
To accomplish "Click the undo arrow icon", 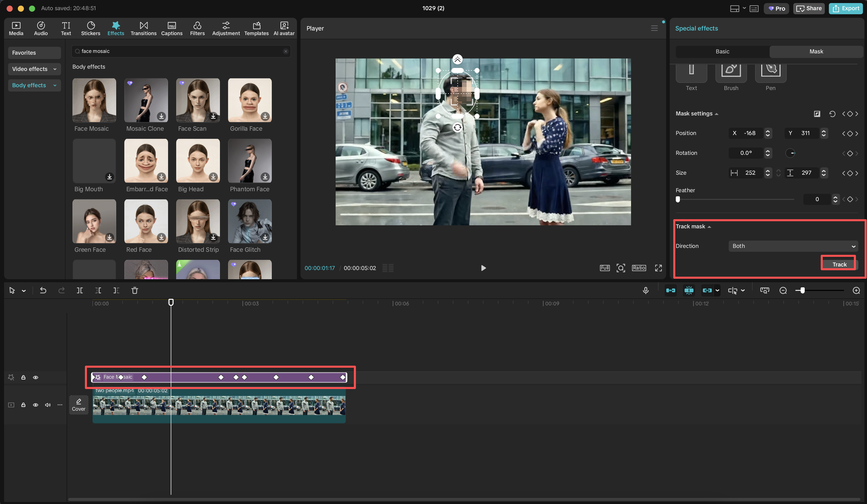I will pos(43,290).
